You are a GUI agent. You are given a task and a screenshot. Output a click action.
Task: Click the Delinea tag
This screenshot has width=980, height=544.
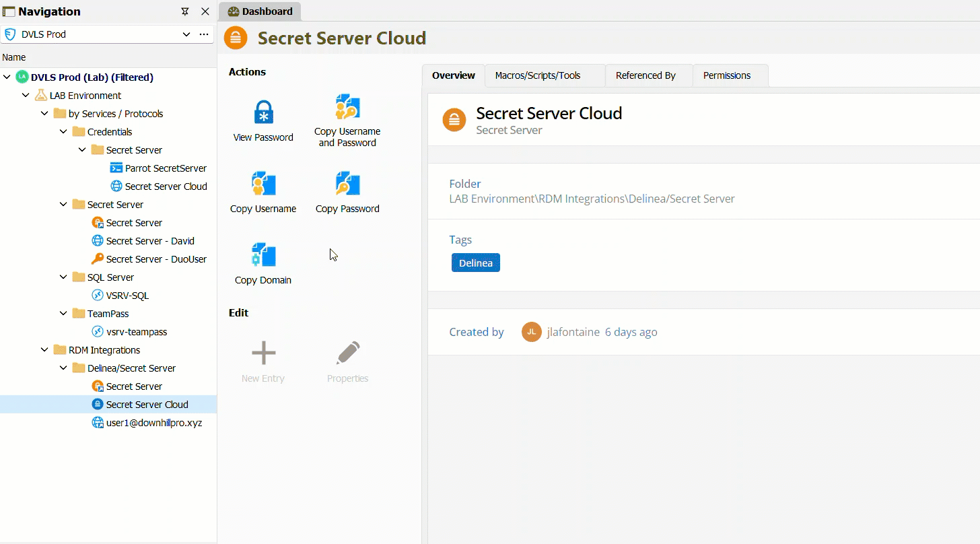(475, 263)
